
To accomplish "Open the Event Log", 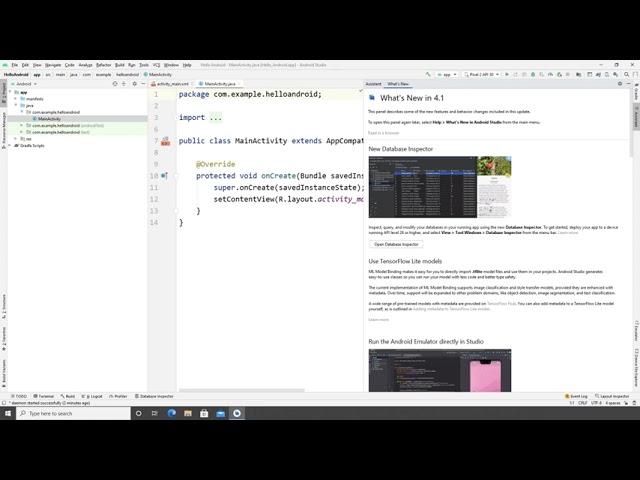I will pos(576,396).
